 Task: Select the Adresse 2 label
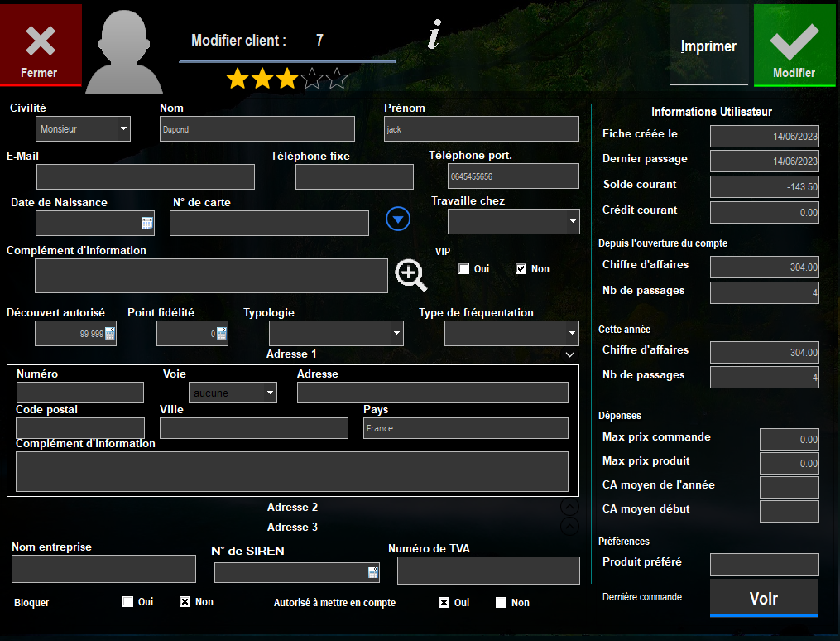[292, 507]
